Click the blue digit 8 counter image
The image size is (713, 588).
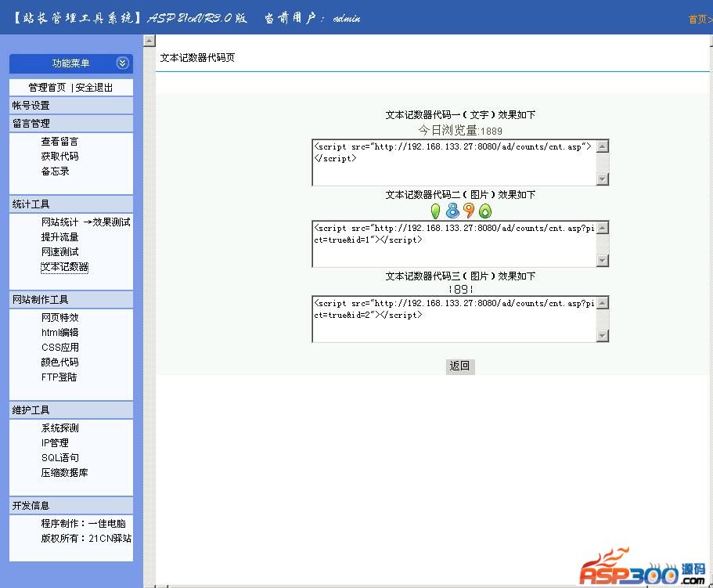[x=452, y=211]
